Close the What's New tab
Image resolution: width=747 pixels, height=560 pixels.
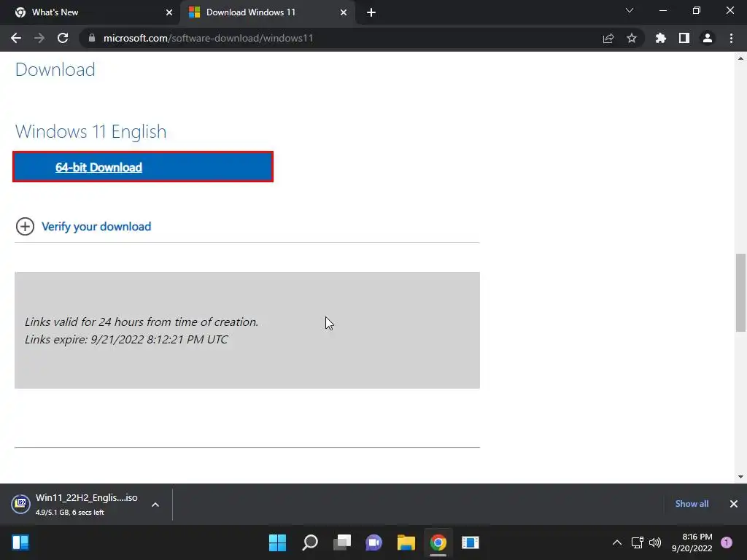pos(169,12)
